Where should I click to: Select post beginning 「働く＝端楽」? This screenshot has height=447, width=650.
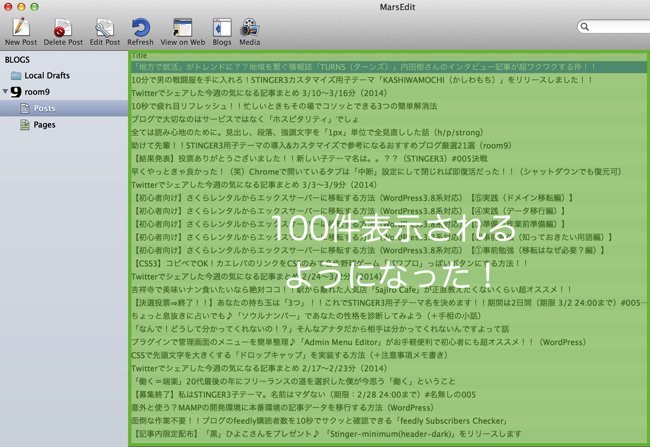(x=388, y=381)
